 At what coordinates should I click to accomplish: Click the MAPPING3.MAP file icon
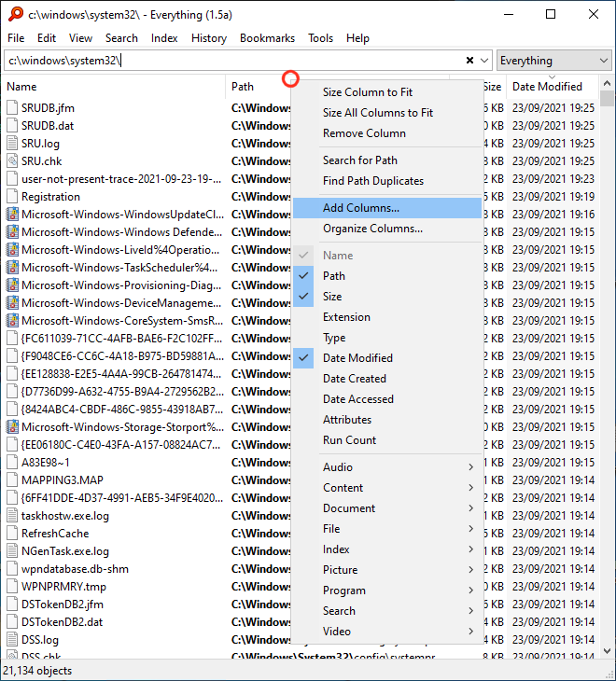click(x=12, y=480)
